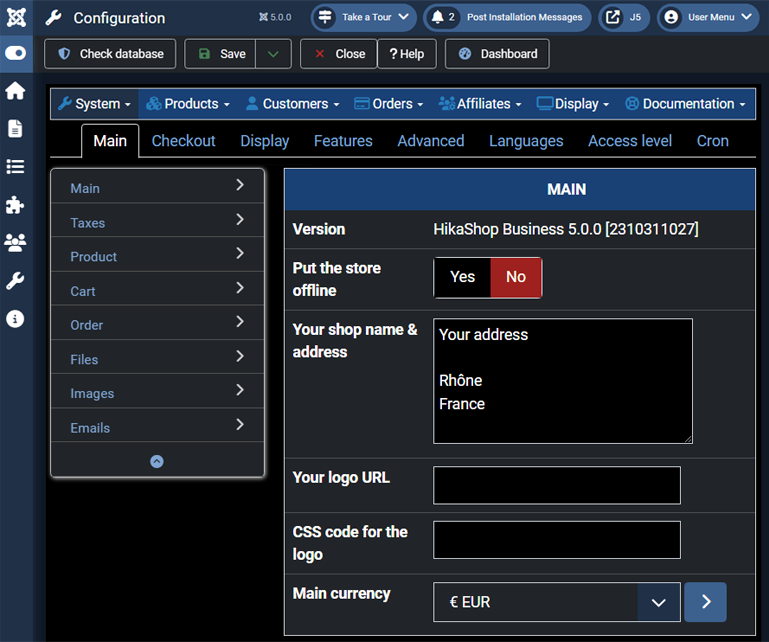The image size is (769, 642).
Task: Toggle the sidebar menu switch
Action: (x=16, y=53)
